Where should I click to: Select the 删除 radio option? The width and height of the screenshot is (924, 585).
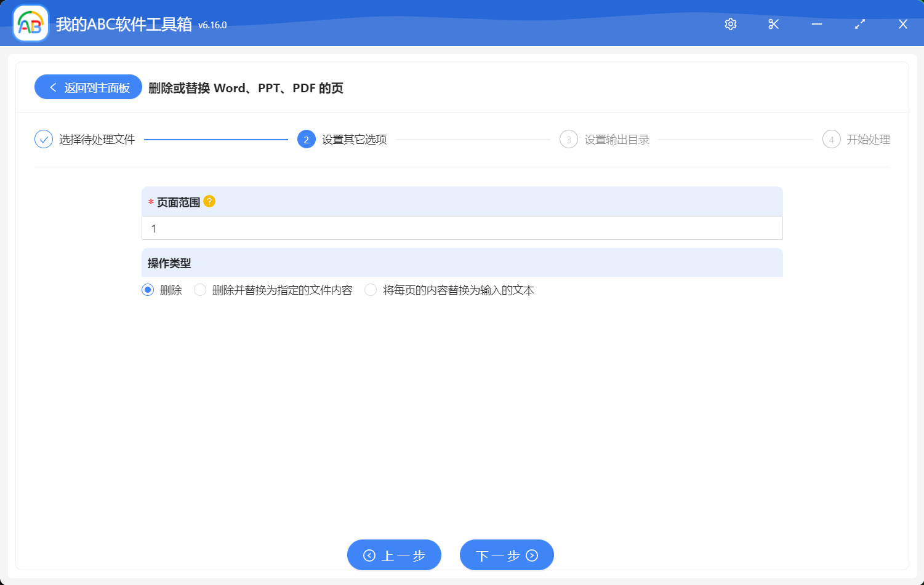(x=147, y=289)
